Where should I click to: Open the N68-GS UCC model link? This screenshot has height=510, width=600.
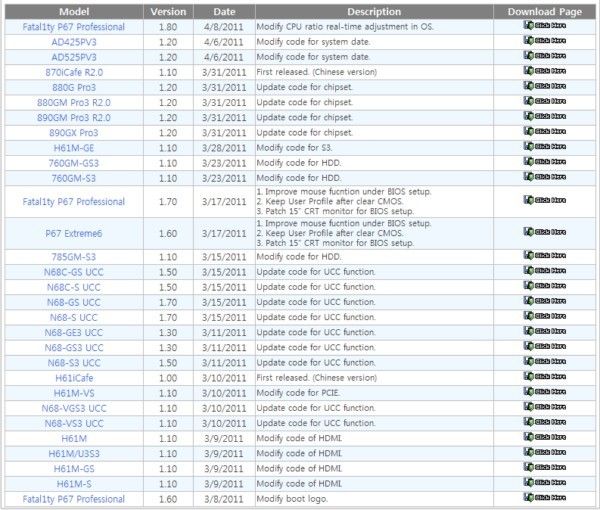click(74, 302)
